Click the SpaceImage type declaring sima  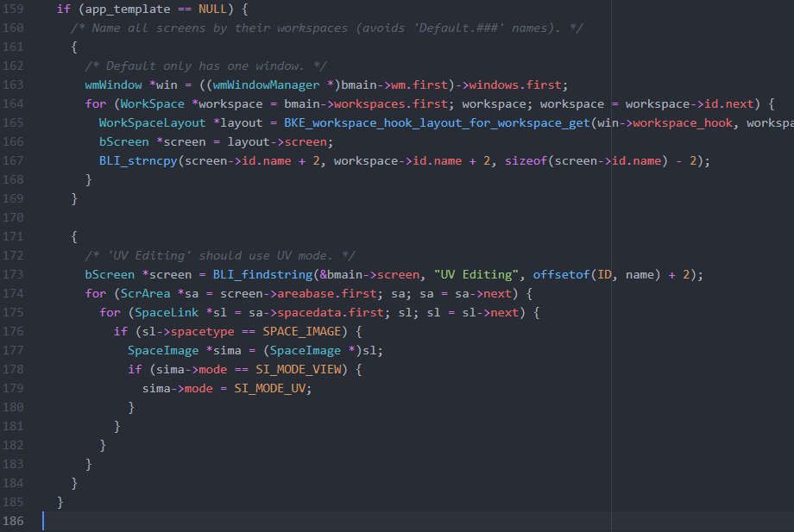click(163, 350)
